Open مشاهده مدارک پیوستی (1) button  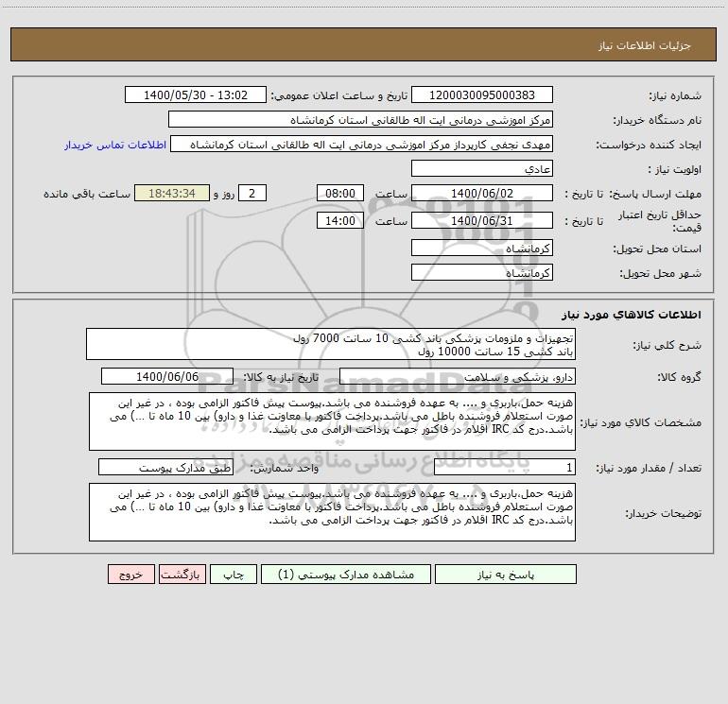[345, 574]
